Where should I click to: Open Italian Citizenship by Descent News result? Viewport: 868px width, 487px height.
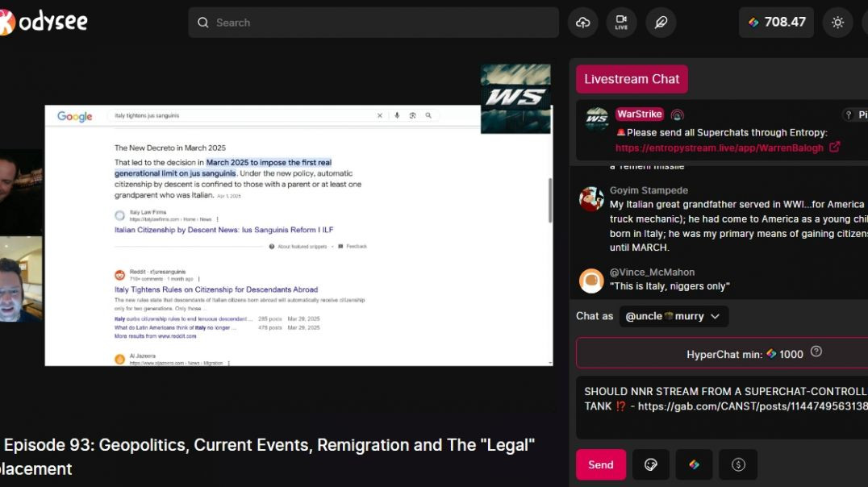tap(223, 230)
